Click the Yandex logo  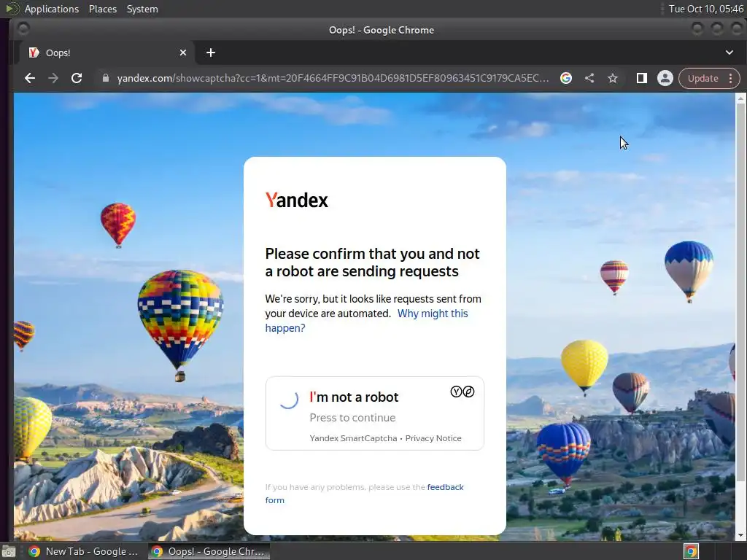click(x=296, y=200)
